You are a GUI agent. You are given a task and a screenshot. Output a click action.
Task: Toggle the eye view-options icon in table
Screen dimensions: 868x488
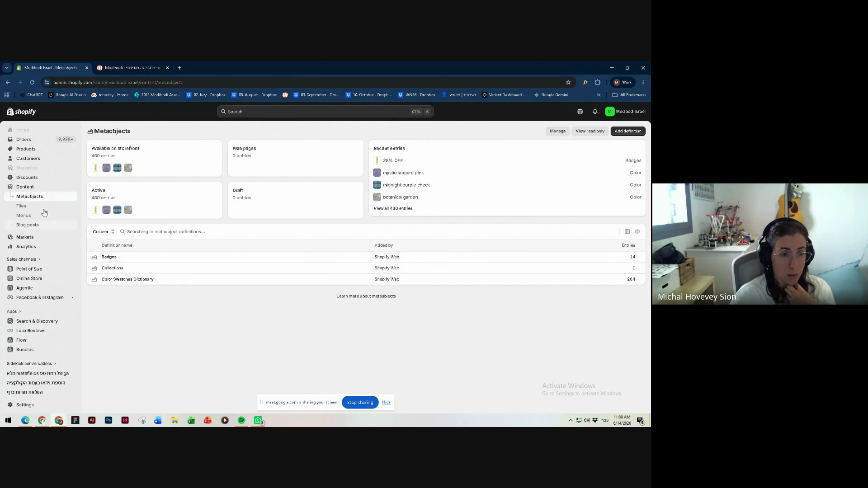coord(637,232)
